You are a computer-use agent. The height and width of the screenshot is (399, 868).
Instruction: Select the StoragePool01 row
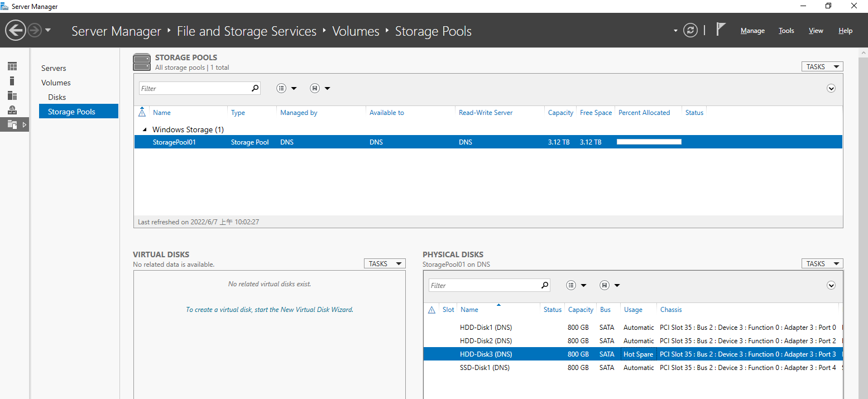(488, 142)
